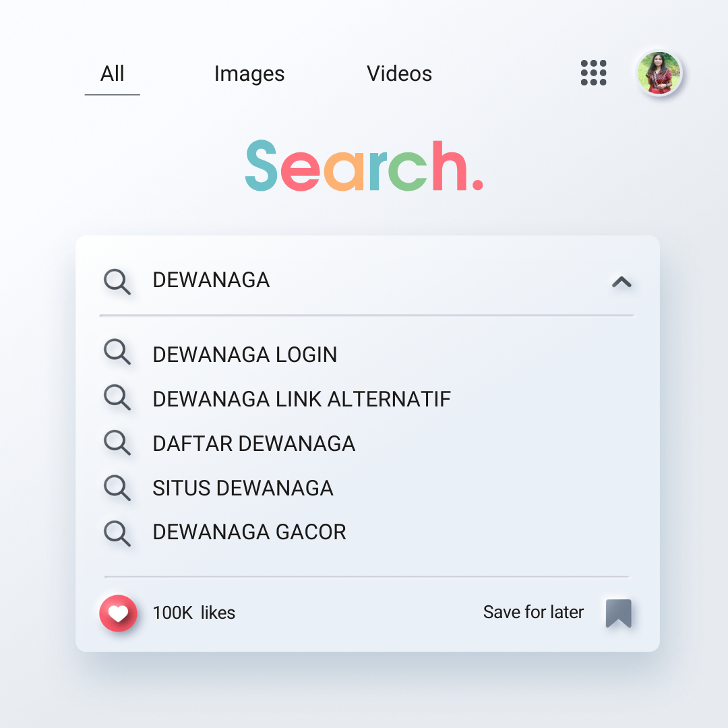Switch to the Images tab

coord(249,74)
